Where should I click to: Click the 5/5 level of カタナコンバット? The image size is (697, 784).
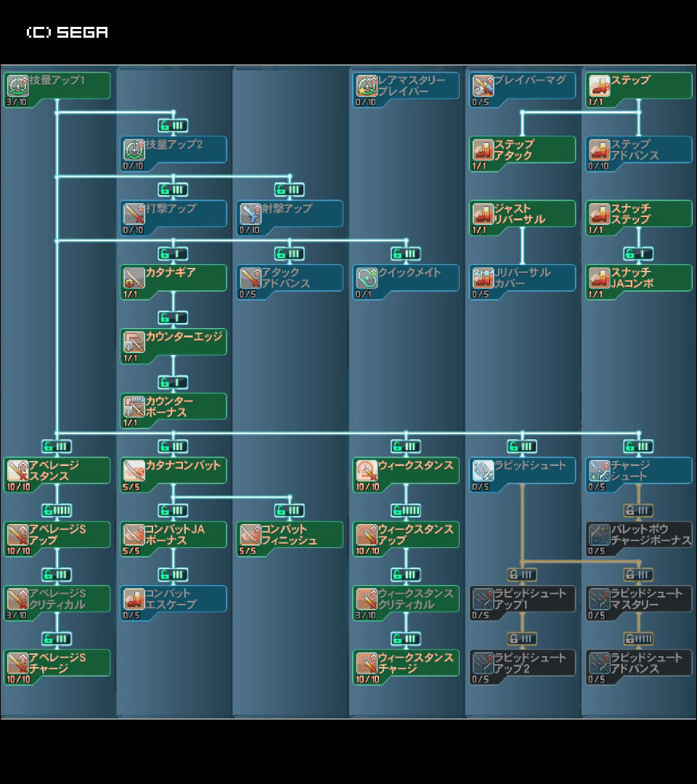point(131,487)
